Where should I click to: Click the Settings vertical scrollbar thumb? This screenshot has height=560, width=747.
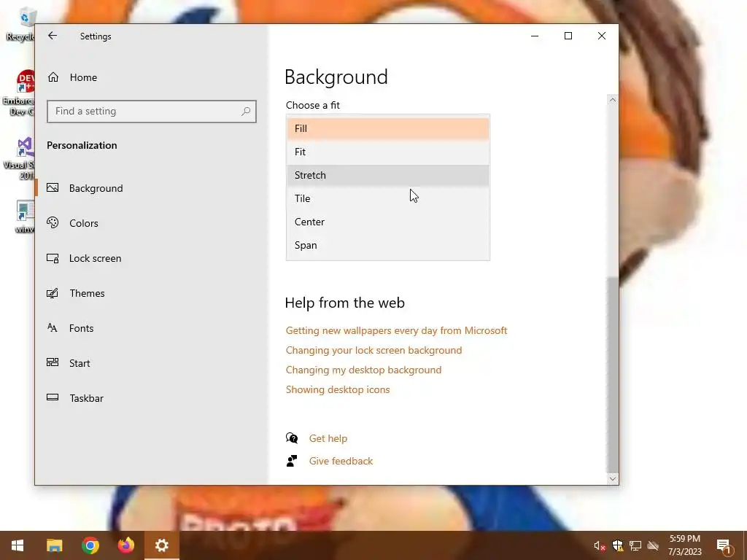click(613, 374)
